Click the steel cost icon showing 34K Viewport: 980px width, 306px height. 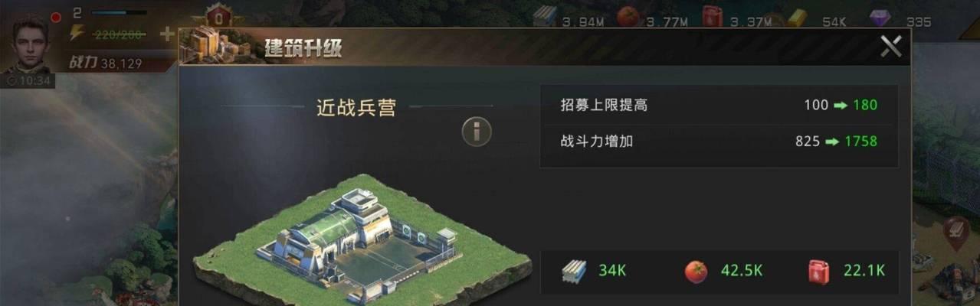[574, 271]
